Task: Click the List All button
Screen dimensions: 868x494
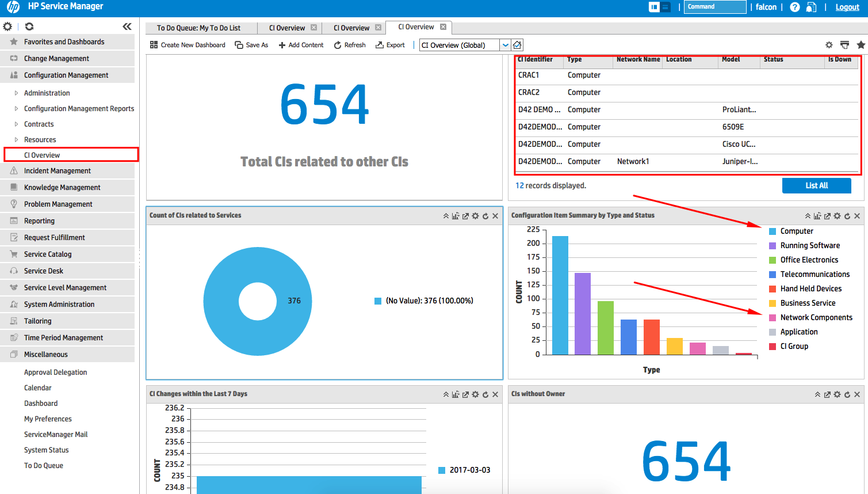Action: pyautogui.click(x=816, y=185)
